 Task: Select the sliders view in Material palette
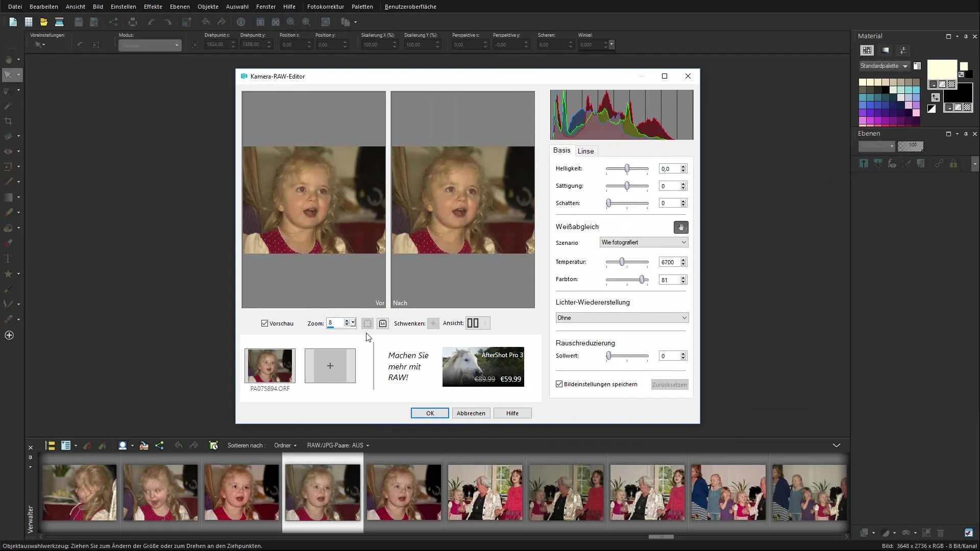click(x=903, y=51)
